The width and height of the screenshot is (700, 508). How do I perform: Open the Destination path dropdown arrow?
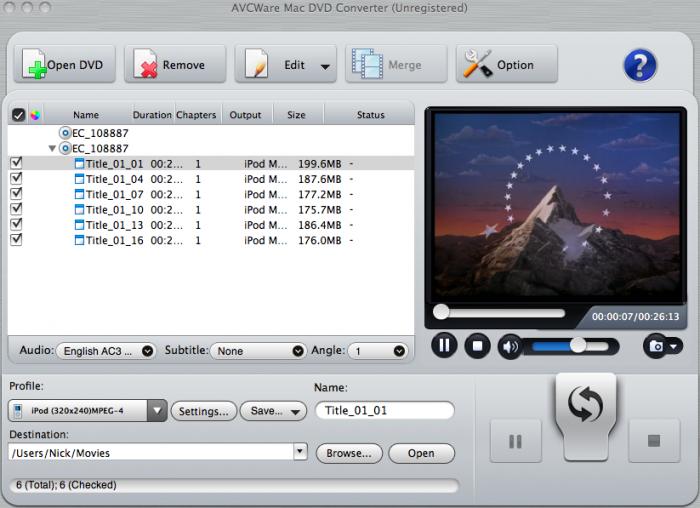[x=300, y=452]
